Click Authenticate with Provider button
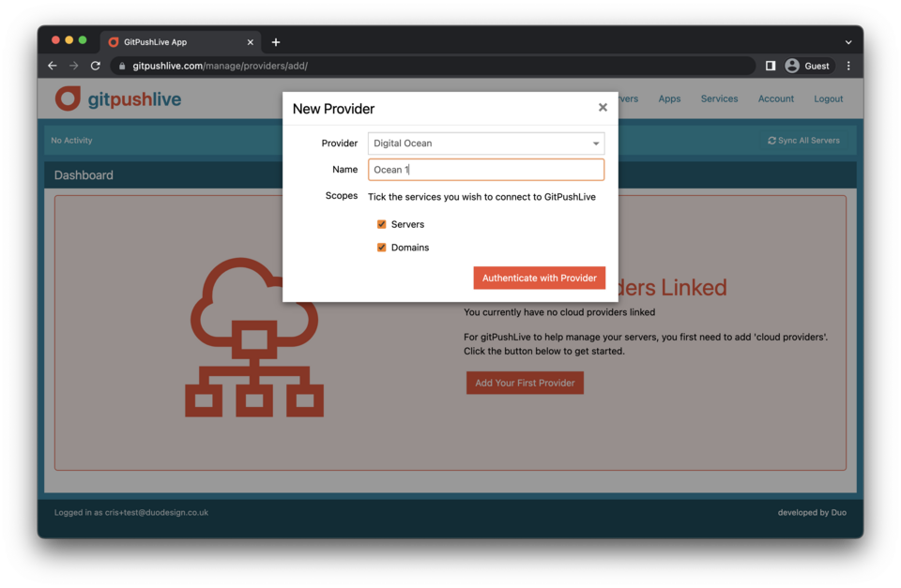 click(x=540, y=278)
